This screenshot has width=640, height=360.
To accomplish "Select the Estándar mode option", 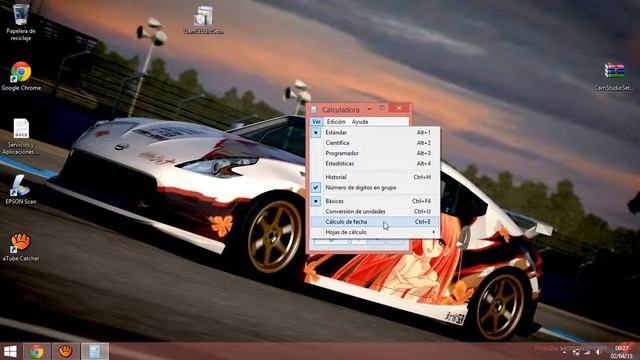I will tap(375, 133).
